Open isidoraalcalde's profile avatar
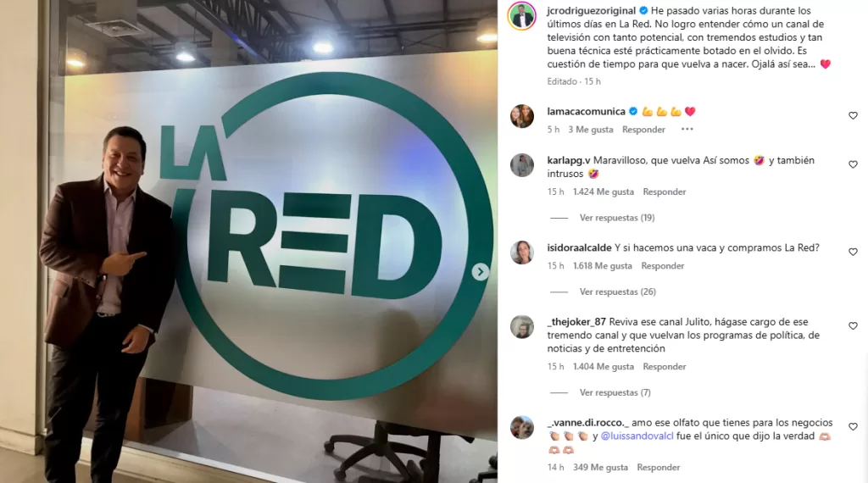The height and width of the screenshot is (483, 868). click(x=521, y=253)
